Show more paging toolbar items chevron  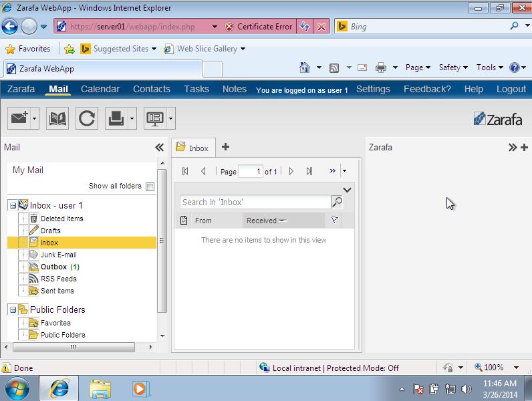tap(333, 170)
